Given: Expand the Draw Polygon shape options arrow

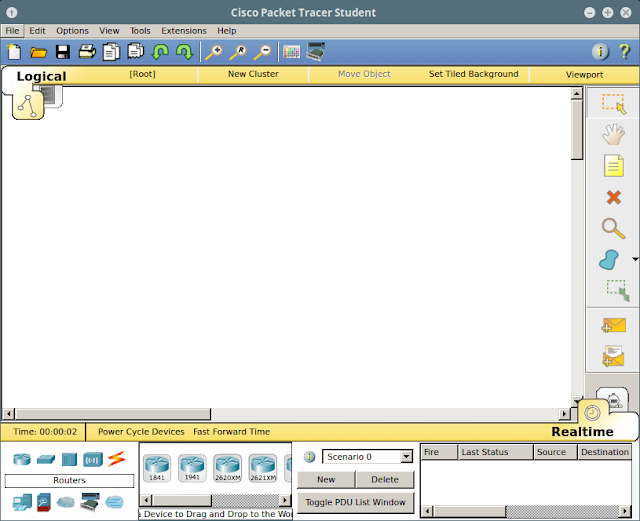Looking at the screenshot, I should [635, 259].
